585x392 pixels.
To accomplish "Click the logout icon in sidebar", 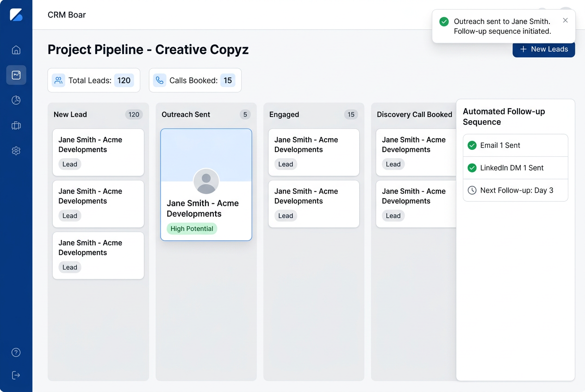I will [16, 375].
